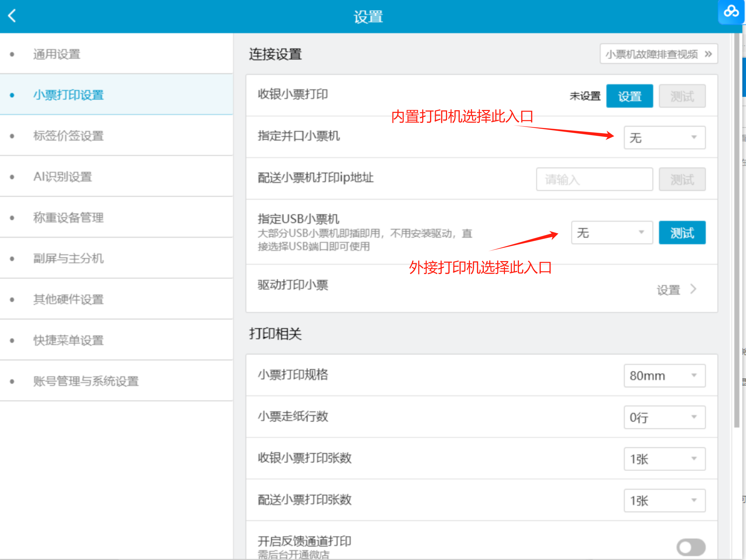Open 小票机故障排查视频 link

click(658, 53)
